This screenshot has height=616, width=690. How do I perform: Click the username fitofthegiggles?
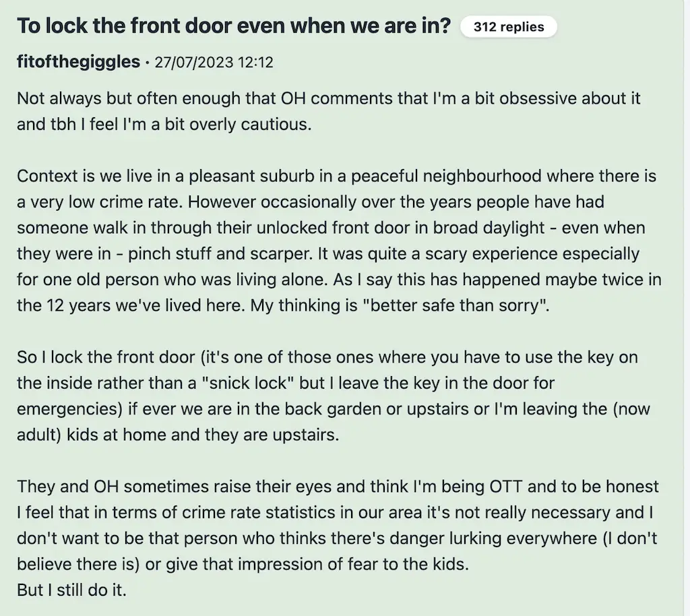[79, 63]
